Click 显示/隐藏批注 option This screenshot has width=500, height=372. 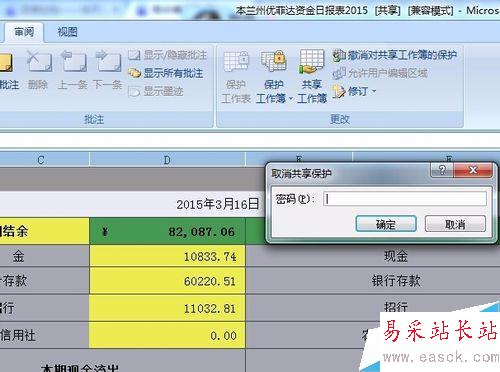pos(168,55)
